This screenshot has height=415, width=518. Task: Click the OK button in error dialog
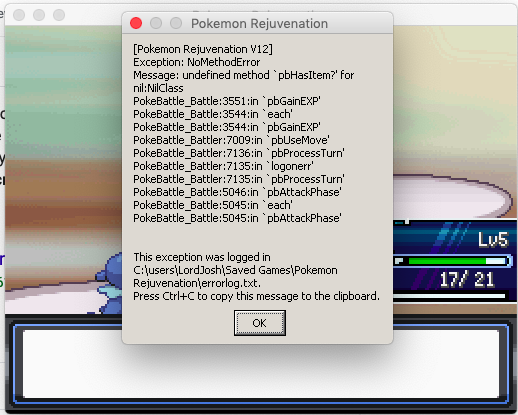click(x=260, y=323)
